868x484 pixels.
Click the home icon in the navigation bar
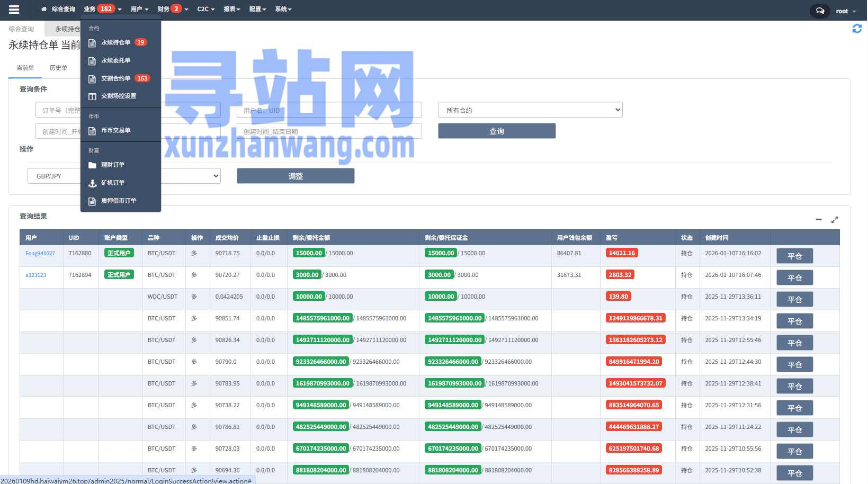click(43, 9)
